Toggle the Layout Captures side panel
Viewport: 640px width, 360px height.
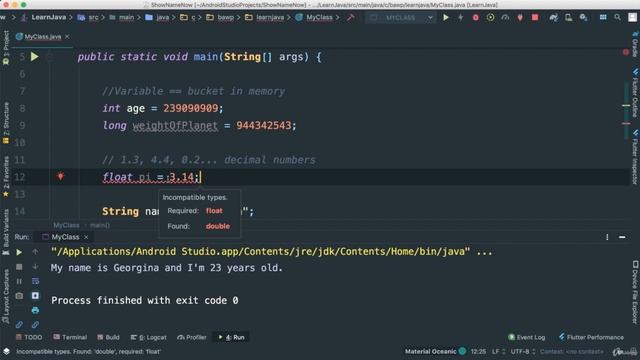(6, 296)
